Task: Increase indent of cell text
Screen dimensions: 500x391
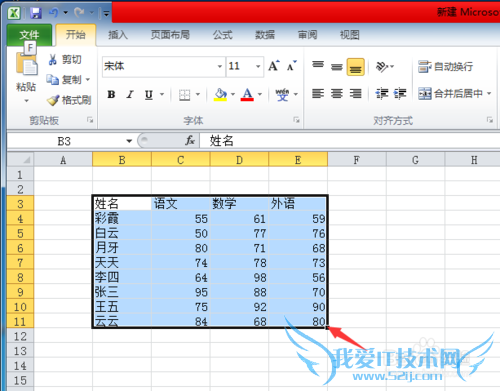Action: [x=400, y=94]
